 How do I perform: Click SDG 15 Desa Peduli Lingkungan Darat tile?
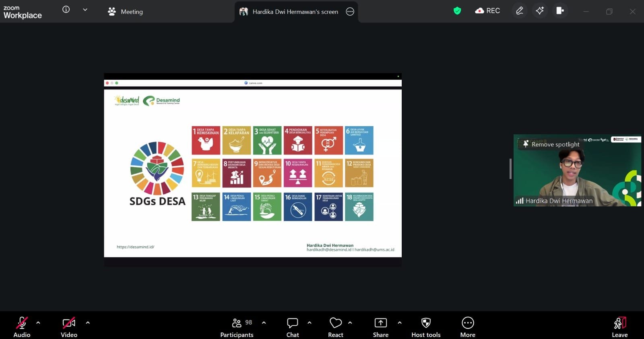[267, 207]
